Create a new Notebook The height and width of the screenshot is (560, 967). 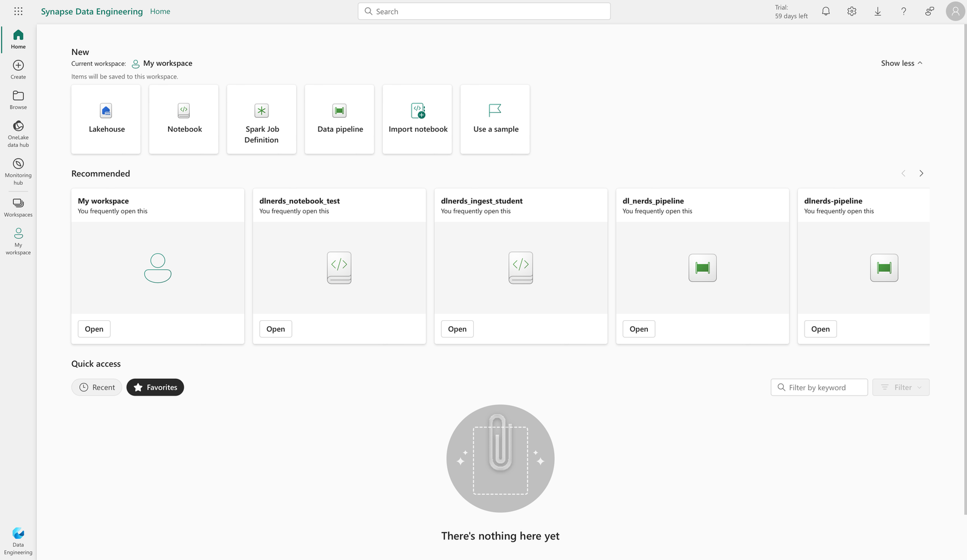(x=183, y=119)
